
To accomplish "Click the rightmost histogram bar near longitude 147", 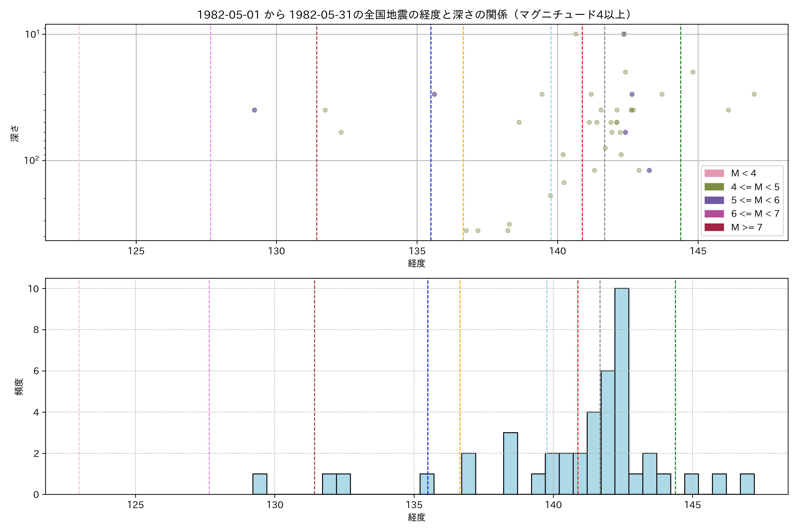I will click(x=747, y=484).
